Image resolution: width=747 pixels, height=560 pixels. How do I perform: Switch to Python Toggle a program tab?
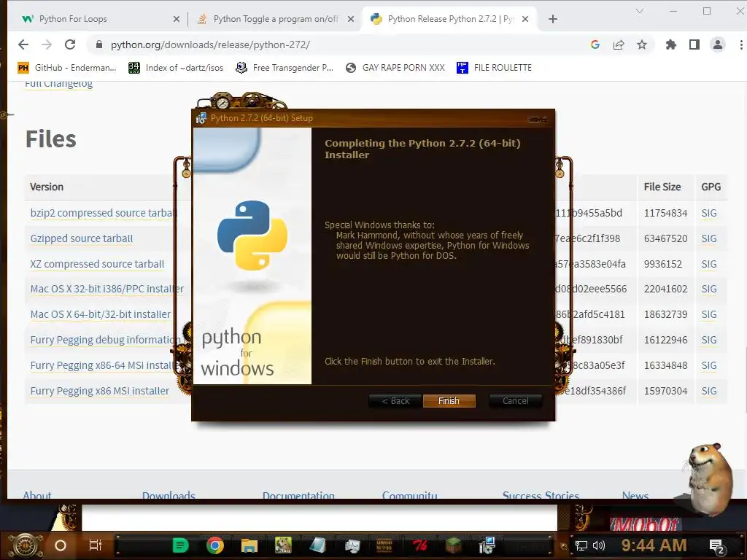tap(276, 19)
